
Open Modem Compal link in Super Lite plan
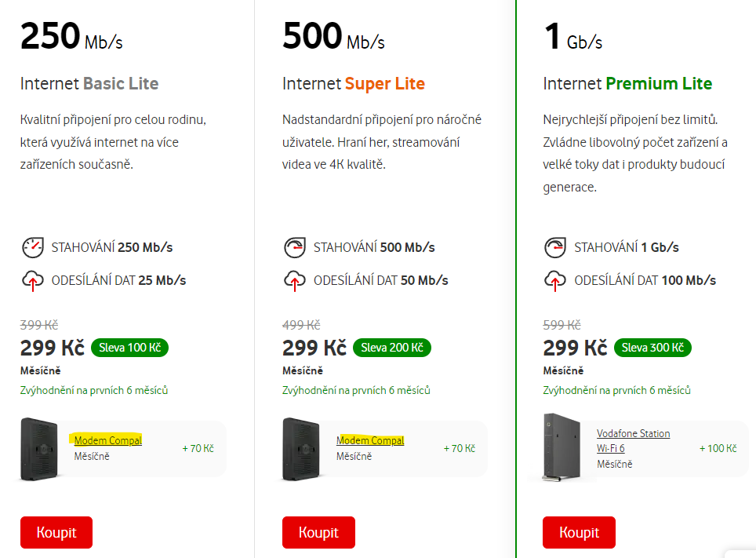[x=370, y=440]
